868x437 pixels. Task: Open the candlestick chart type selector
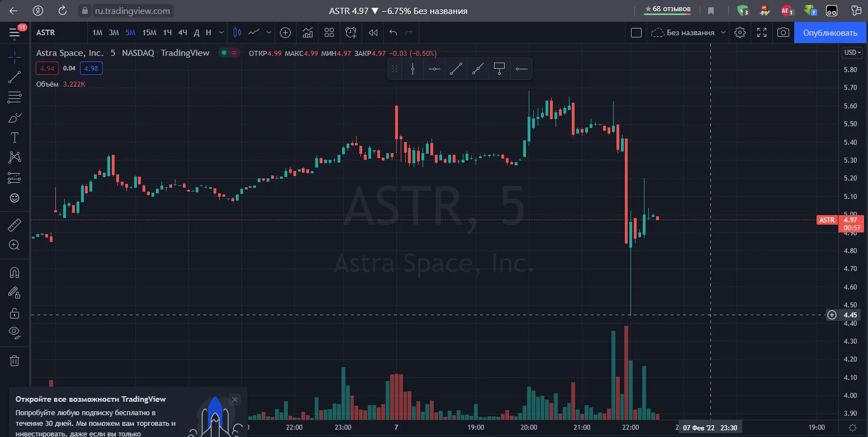[237, 33]
